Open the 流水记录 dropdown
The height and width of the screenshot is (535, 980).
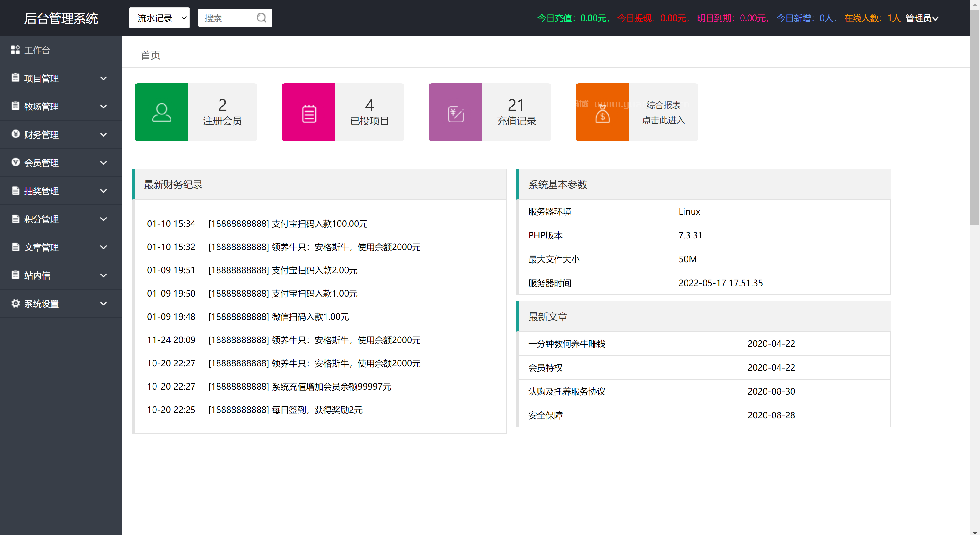pos(159,17)
